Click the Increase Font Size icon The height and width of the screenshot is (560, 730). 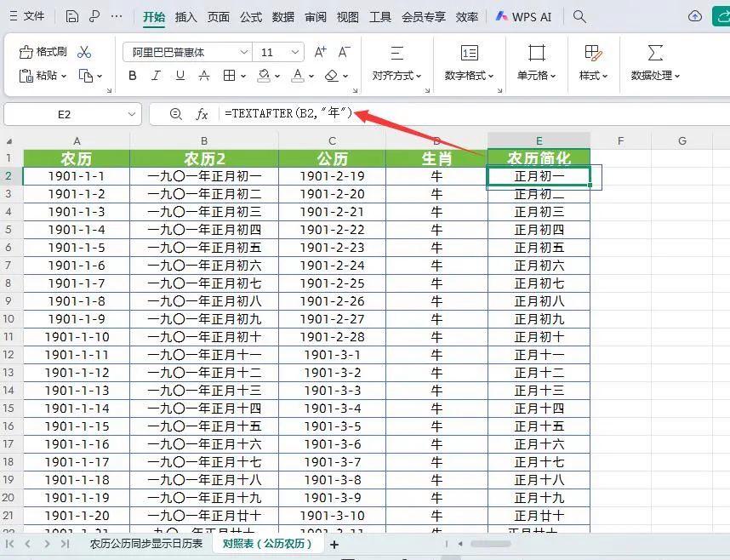pyautogui.click(x=321, y=52)
